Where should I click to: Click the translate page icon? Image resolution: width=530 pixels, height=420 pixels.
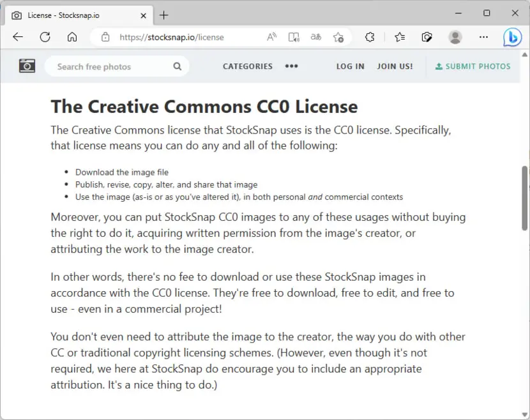[x=315, y=37]
